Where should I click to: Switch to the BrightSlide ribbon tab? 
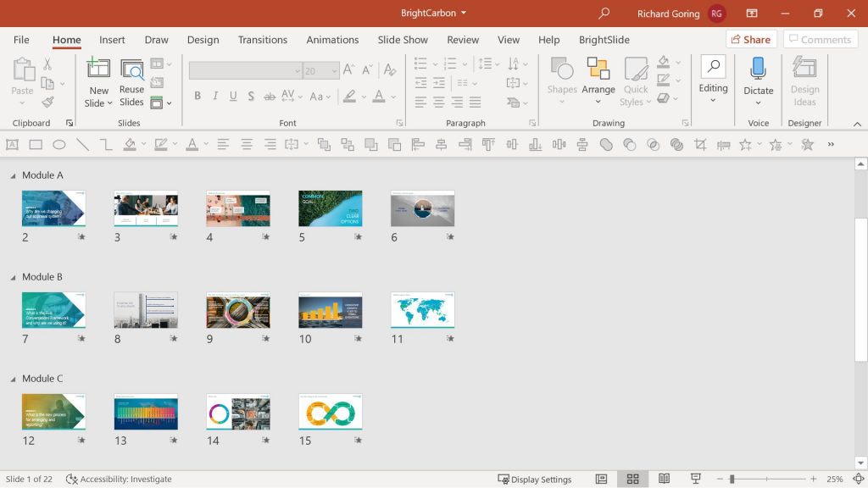604,39
